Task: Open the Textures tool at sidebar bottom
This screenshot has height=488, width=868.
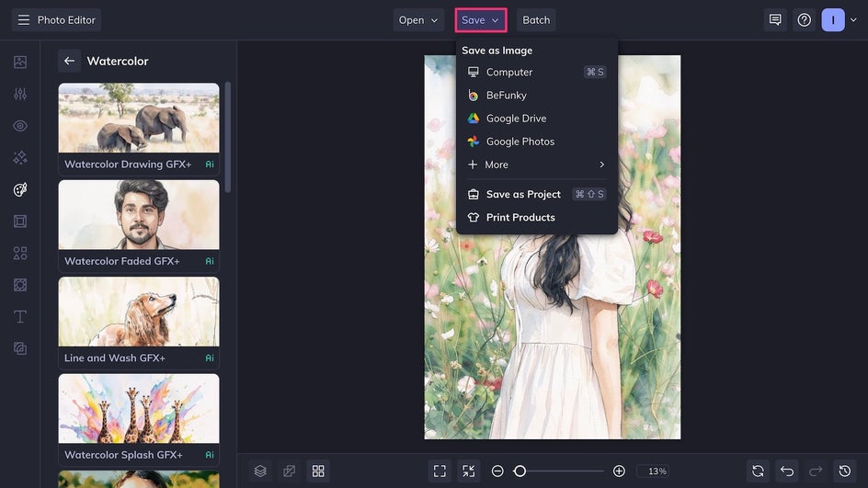Action: 20,348
